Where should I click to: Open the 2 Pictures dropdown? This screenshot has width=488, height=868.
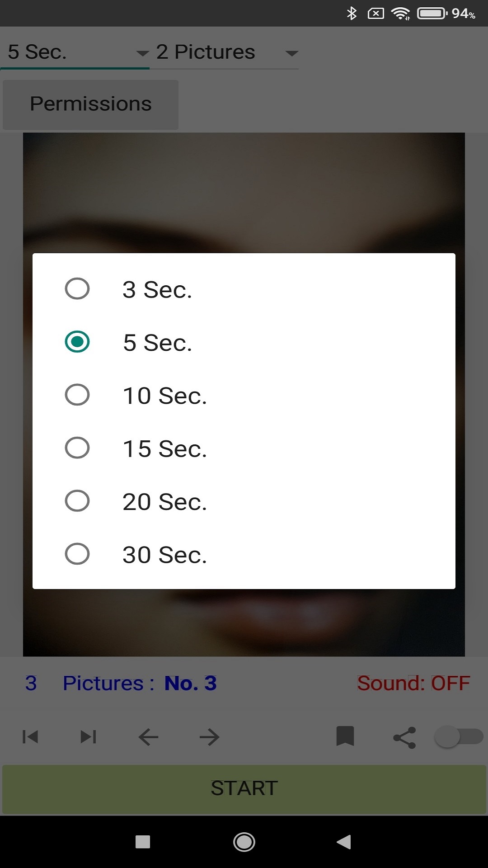coord(205,52)
